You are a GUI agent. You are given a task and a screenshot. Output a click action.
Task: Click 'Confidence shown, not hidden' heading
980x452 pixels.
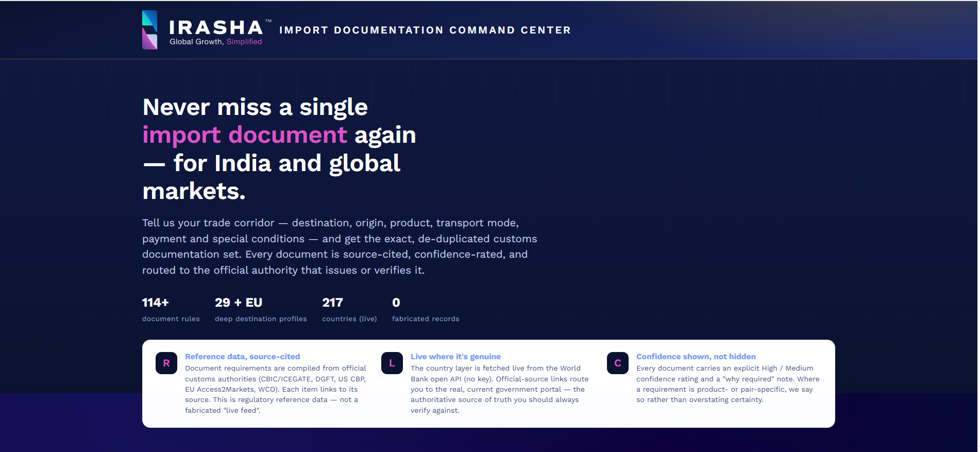[x=696, y=357]
